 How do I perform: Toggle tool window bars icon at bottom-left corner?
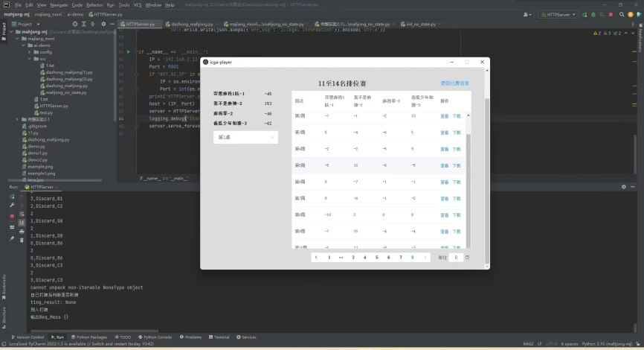pyautogui.click(x=4, y=344)
